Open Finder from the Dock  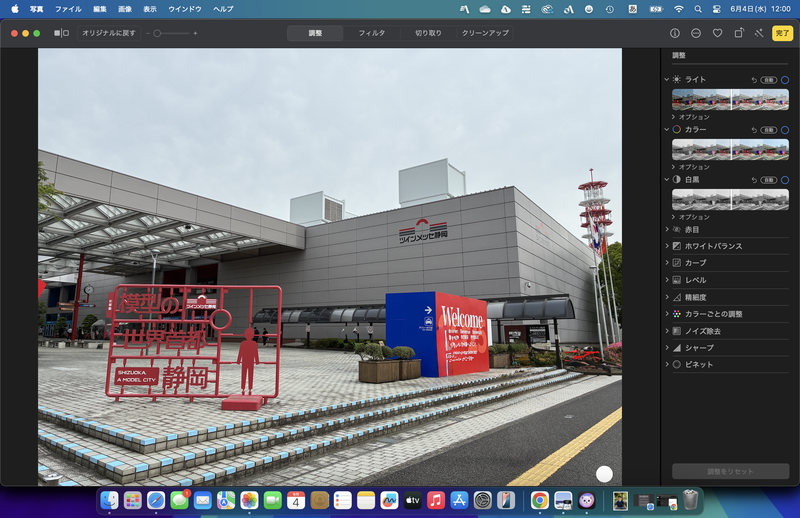click(109, 501)
